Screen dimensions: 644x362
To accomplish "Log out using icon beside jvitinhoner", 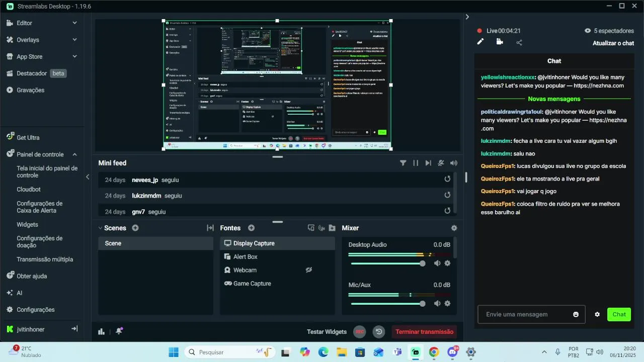I will (74, 329).
